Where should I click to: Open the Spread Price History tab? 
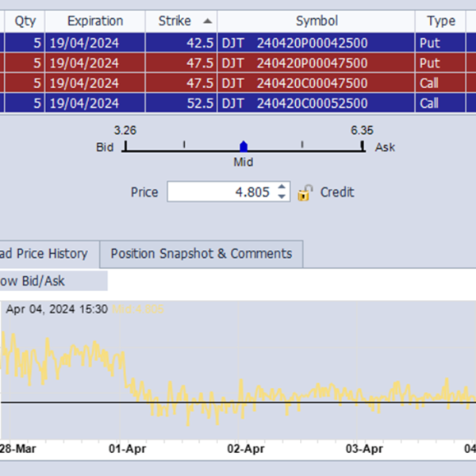[x=46, y=254]
